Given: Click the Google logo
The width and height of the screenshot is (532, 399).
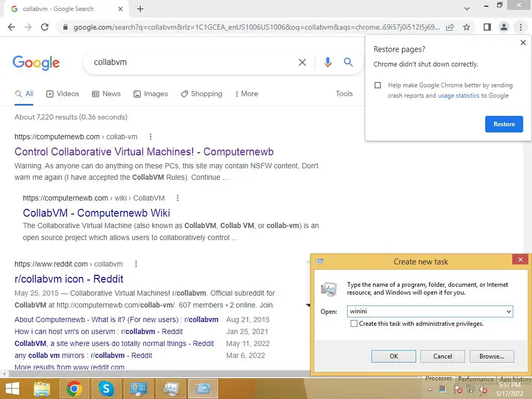Looking at the screenshot, I should tap(36, 63).
